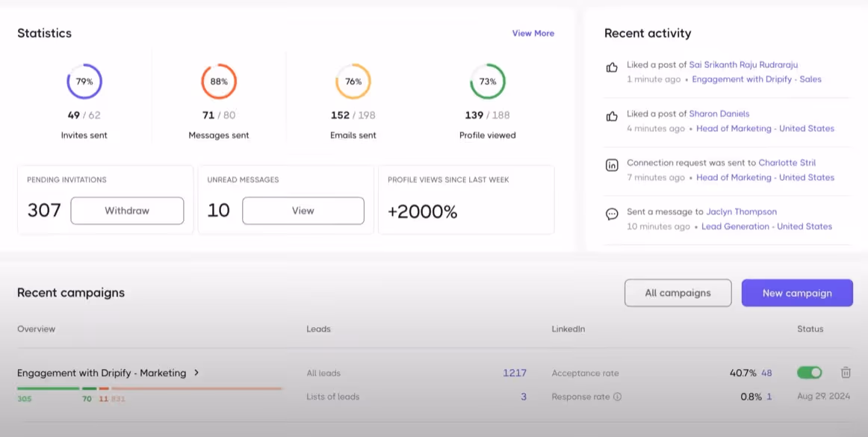Click the Lists of leads count 3
This screenshot has width=868, height=437.
click(x=524, y=397)
